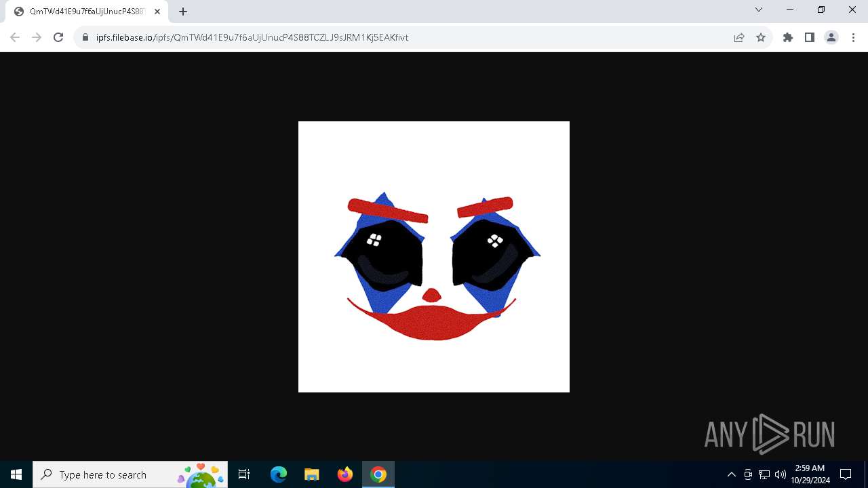
Task: Click the Chrome taskbar icon
Action: (x=378, y=474)
